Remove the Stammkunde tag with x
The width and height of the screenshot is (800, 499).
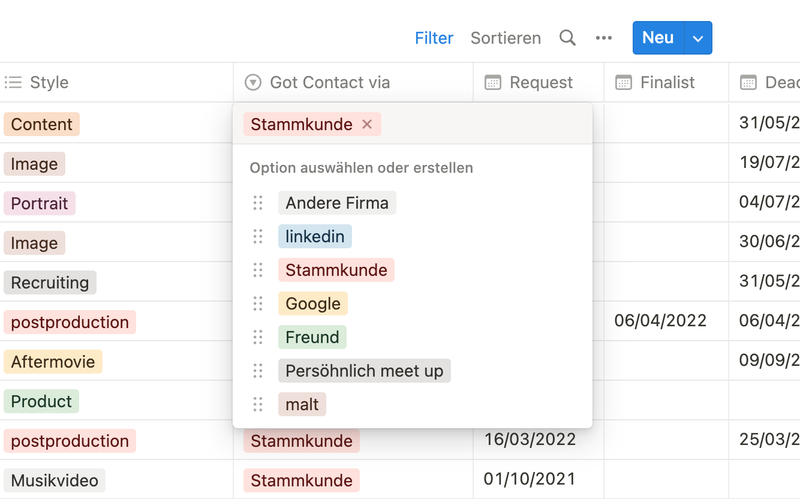coord(367,124)
